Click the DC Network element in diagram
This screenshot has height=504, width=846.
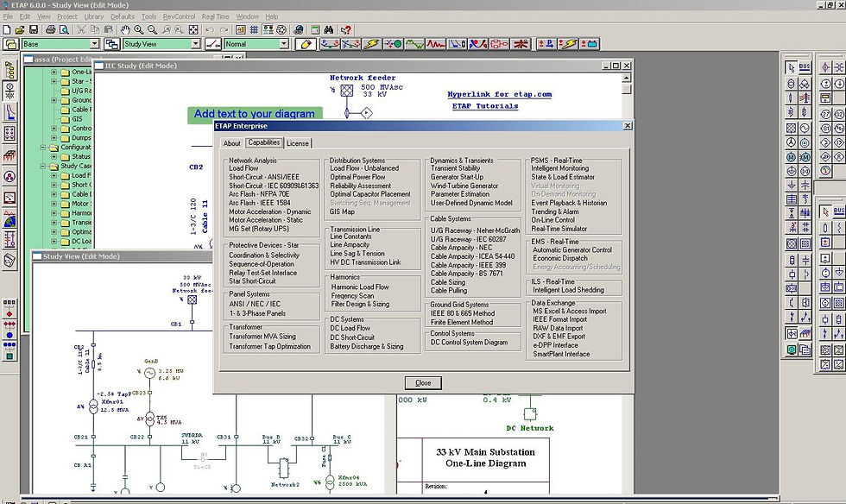click(x=530, y=414)
